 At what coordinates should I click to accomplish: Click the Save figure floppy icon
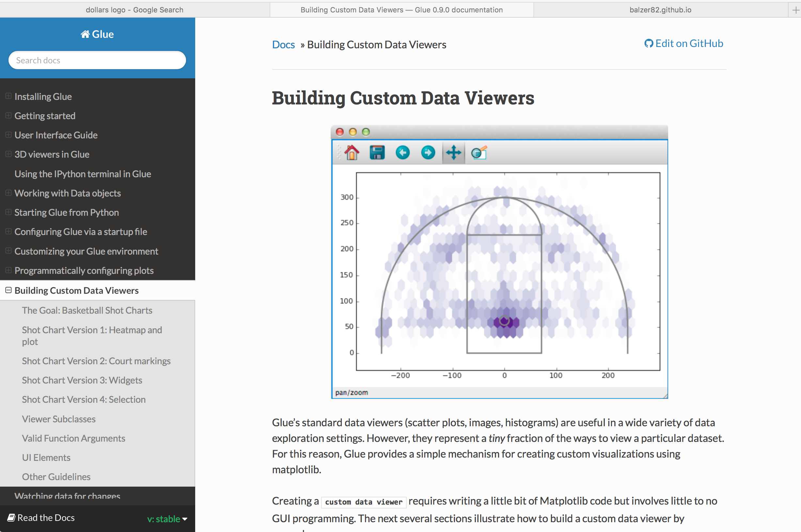coord(377,153)
